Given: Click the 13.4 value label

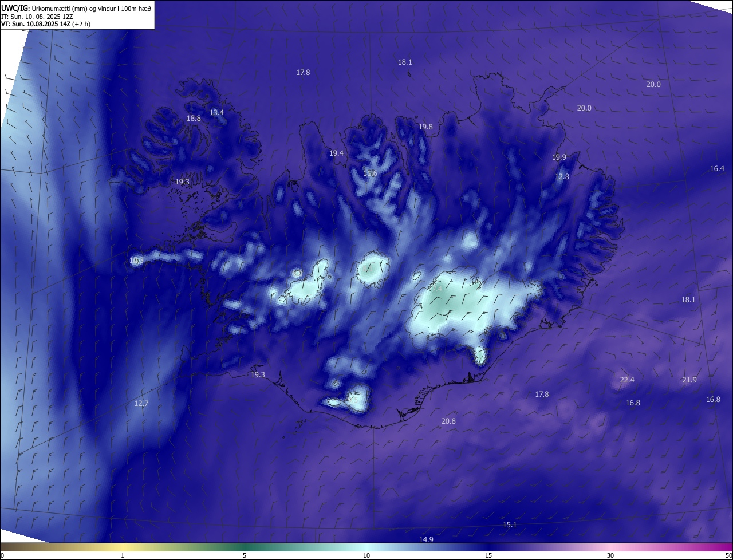Looking at the screenshot, I should (216, 112).
